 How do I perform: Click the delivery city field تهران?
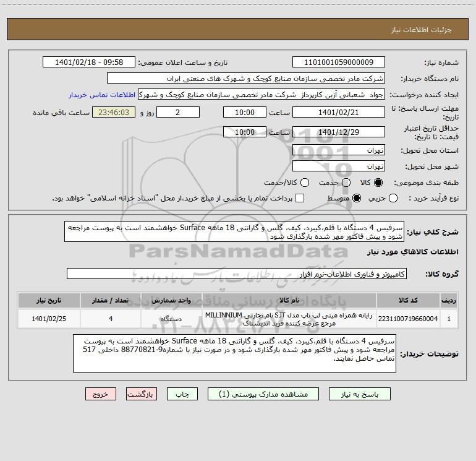(x=339, y=166)
